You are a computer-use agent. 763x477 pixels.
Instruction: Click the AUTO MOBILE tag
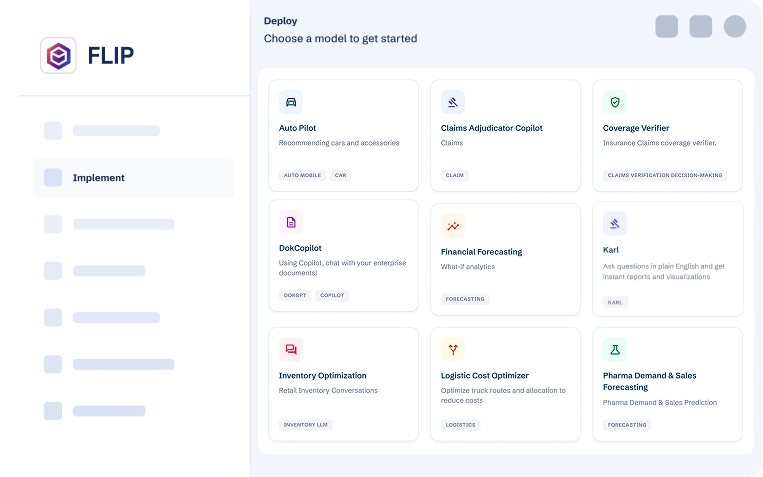tap(302, 175)
